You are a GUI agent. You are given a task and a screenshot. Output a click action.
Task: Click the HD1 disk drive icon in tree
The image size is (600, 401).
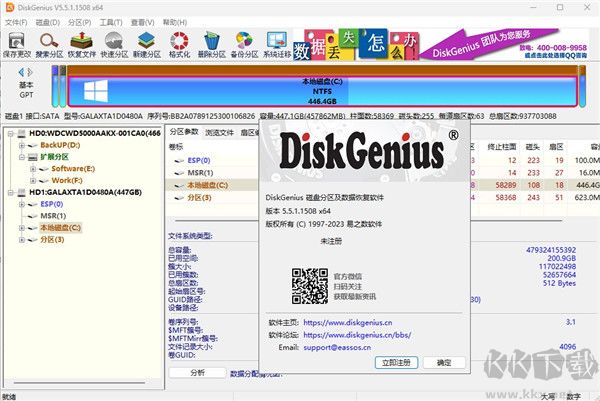coord(22,192)
